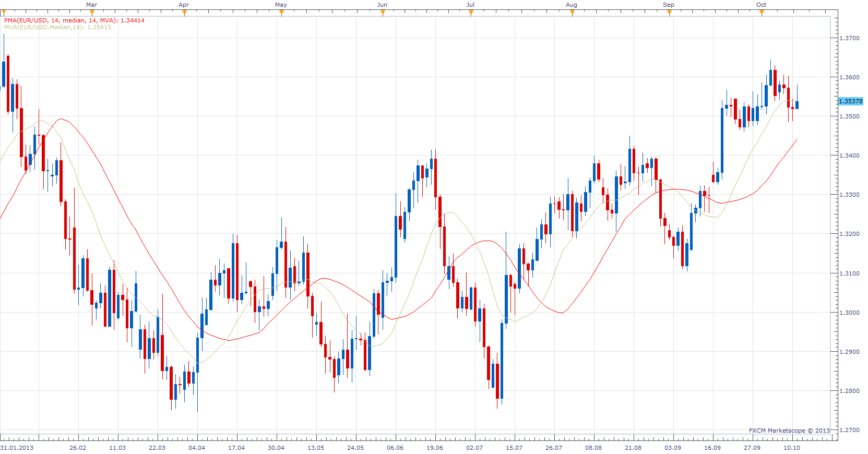Select the 17.04 date label
This screenshot has width=868, height=454.
(236, 448)
